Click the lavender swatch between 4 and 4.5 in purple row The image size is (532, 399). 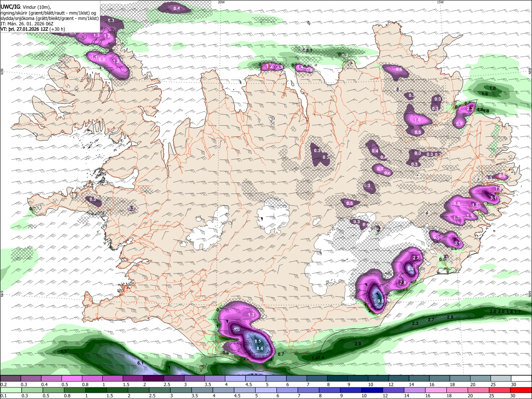click(235, 379)
